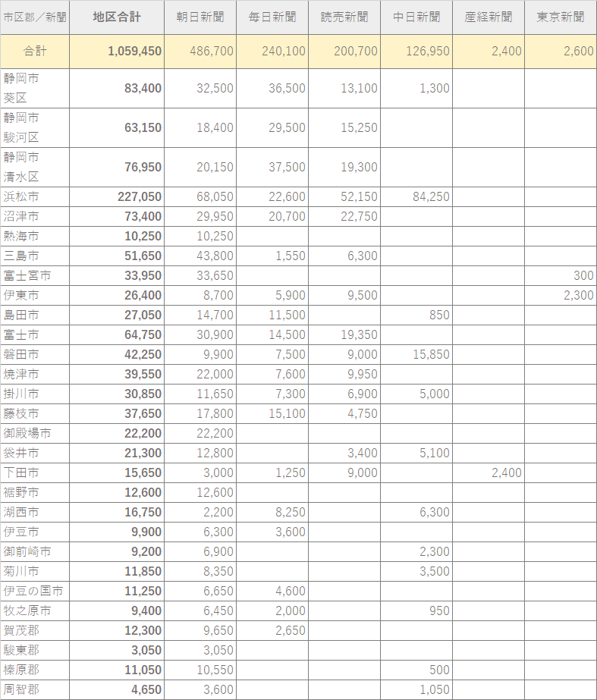This screenshot has height=700, width=597.
Task: Select the 藤枝市 row label
Action: pyautogui.click(x=35, y=413)
